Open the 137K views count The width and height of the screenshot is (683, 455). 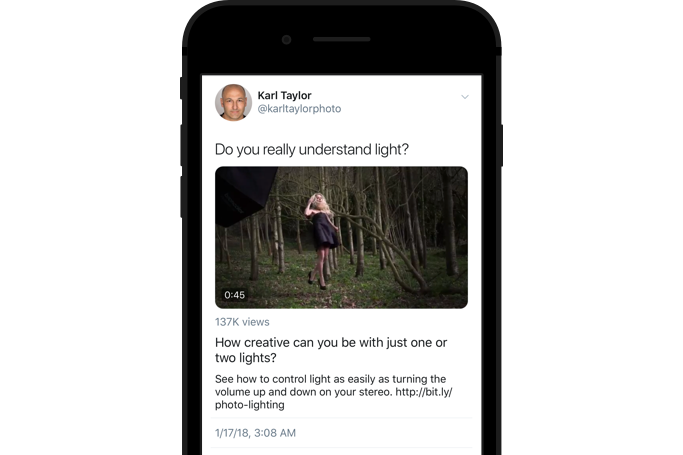242,322
